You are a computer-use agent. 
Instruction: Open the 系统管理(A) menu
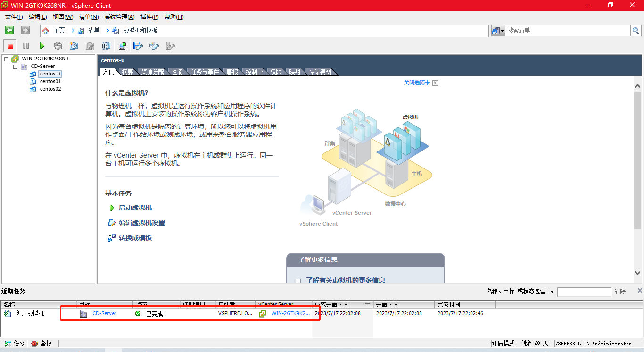[119, 17]
